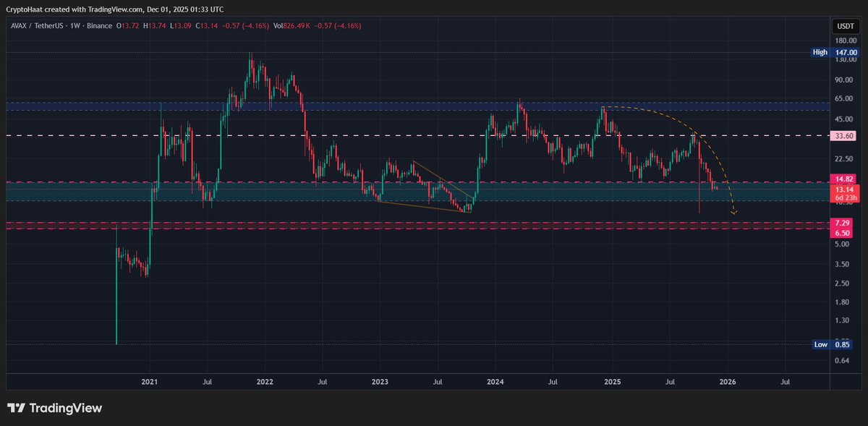Click the CryptoHaat created with TradingView.com header

(x=116, y=9)
